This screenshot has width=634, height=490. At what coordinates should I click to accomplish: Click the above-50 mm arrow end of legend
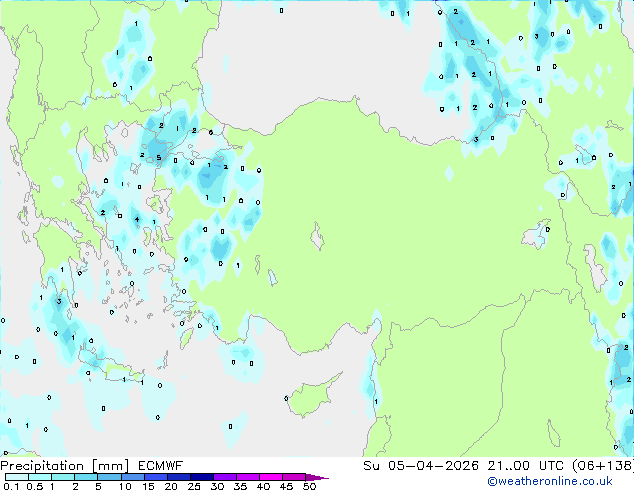click(317, 477)
